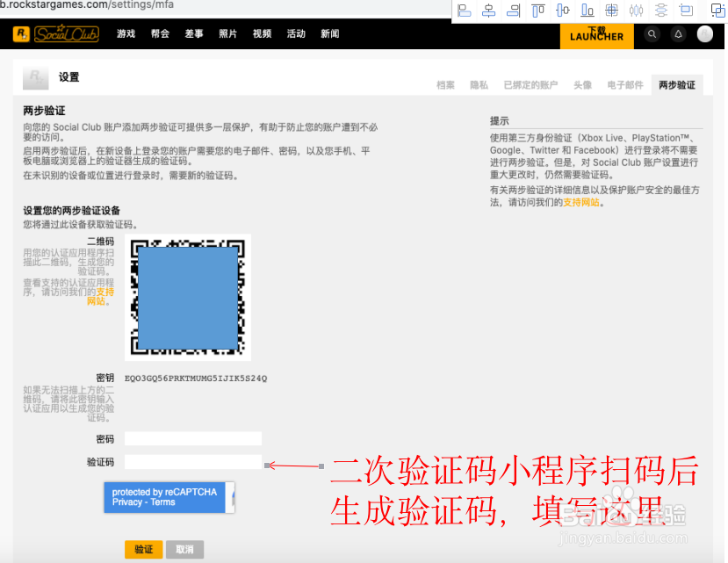
Task: Click the align bottom edges icon
Action: (587, 11)
